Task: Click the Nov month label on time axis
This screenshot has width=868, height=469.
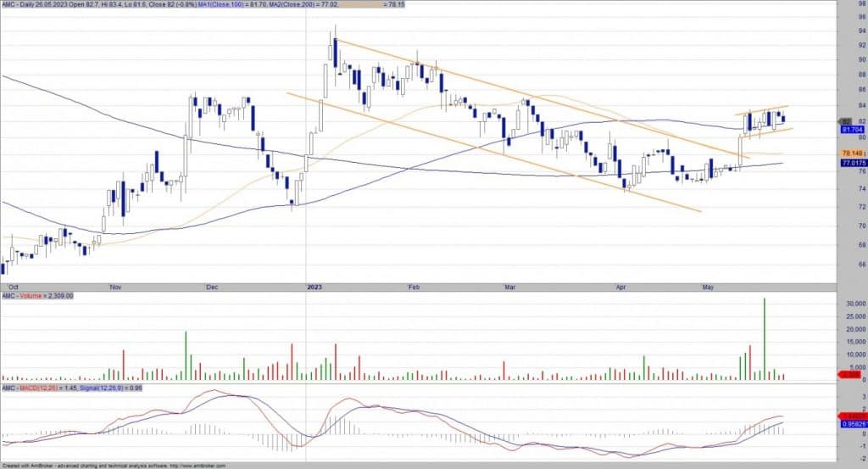Action: [116, 287]
